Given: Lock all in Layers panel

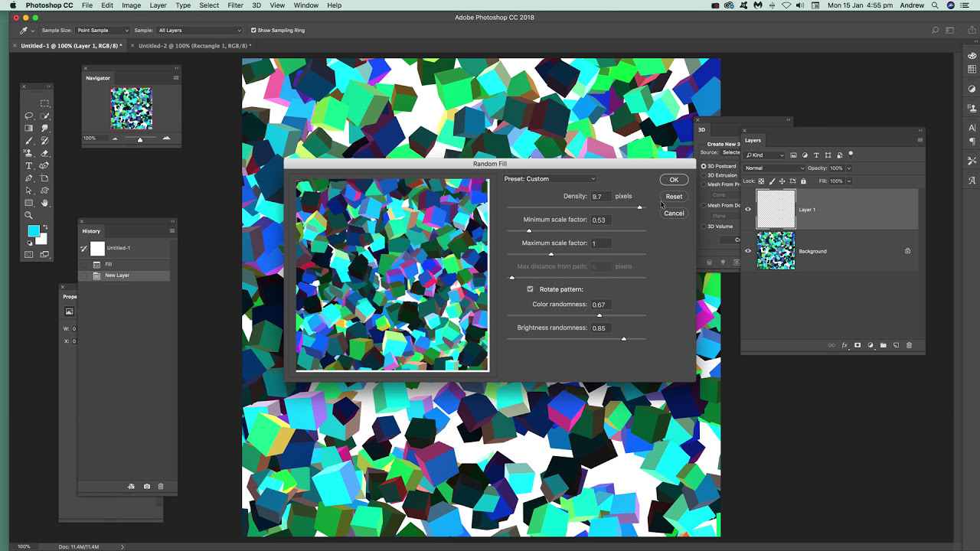Looking at the screenshot, I should [802, 181].
